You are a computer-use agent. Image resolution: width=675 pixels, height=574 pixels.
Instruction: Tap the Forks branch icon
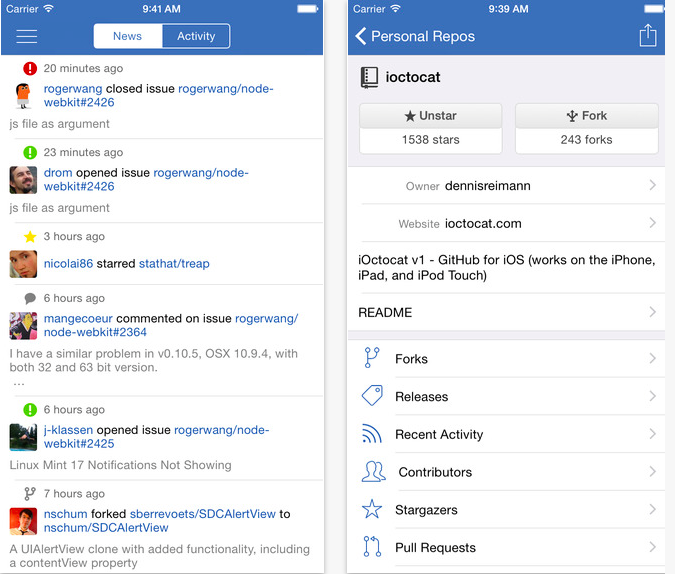click(x=372, y=358)
